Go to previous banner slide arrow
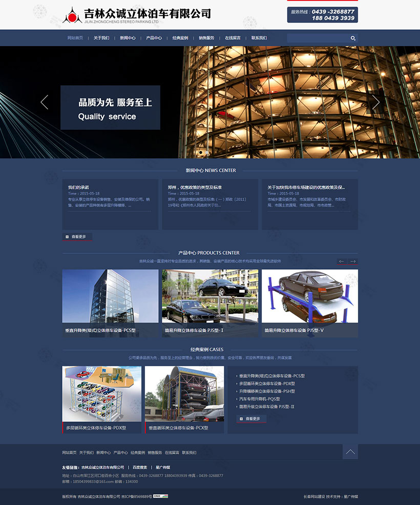Viewport: 420px width, 505px height. pyautogui.click(x=45, y=102)
